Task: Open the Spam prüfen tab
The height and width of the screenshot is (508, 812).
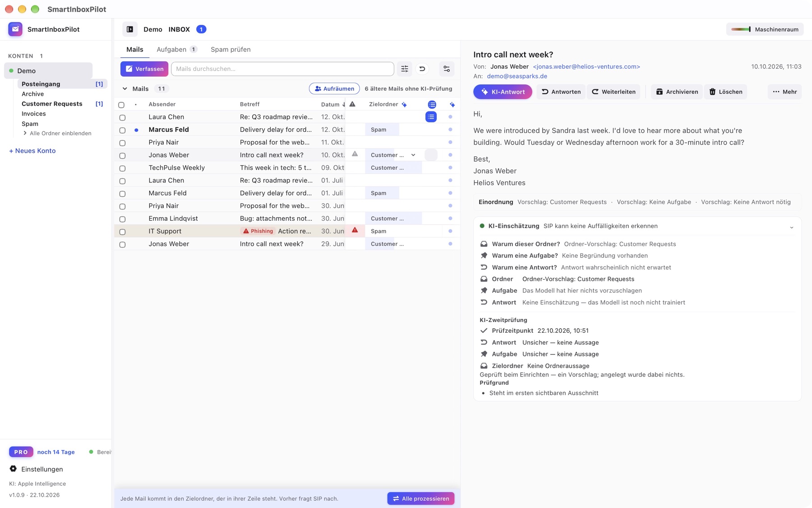Action: pos(231,49)
